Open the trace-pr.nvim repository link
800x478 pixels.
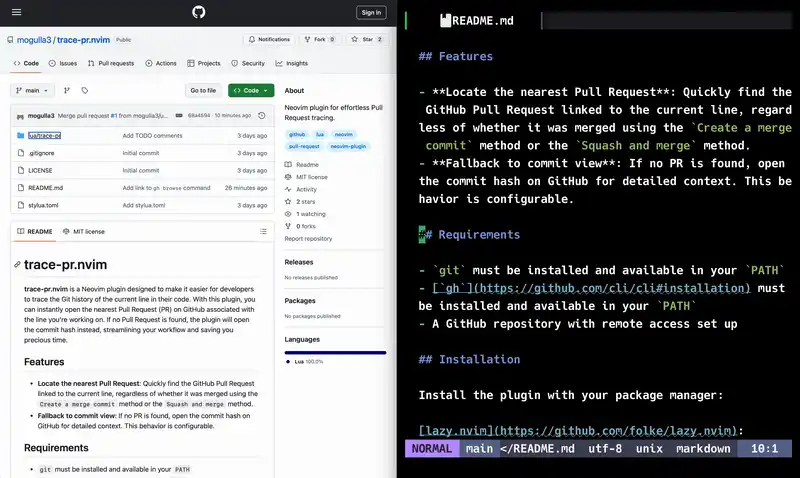[x=83, y=40]
